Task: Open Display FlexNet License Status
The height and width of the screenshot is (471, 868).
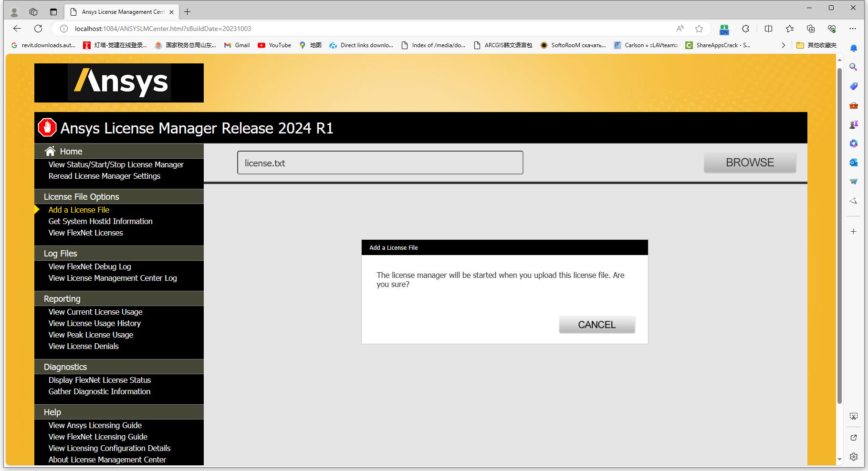Action: [x=100, y=380]
